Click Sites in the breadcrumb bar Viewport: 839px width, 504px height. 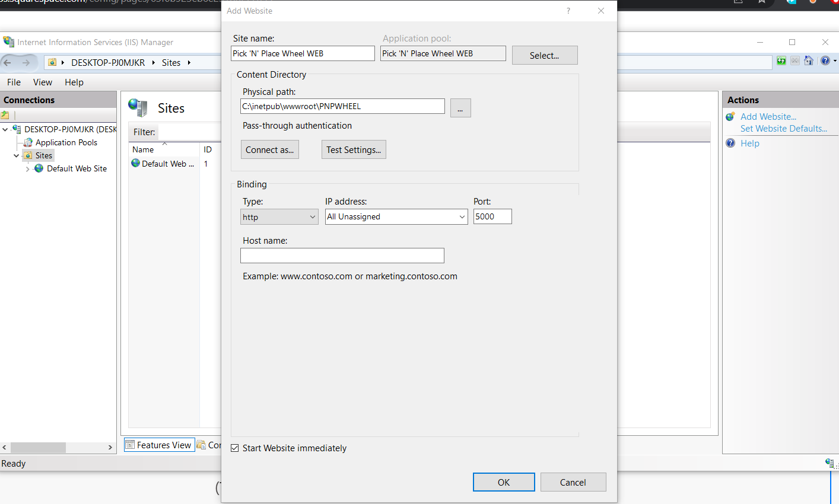tap(171, 62)
